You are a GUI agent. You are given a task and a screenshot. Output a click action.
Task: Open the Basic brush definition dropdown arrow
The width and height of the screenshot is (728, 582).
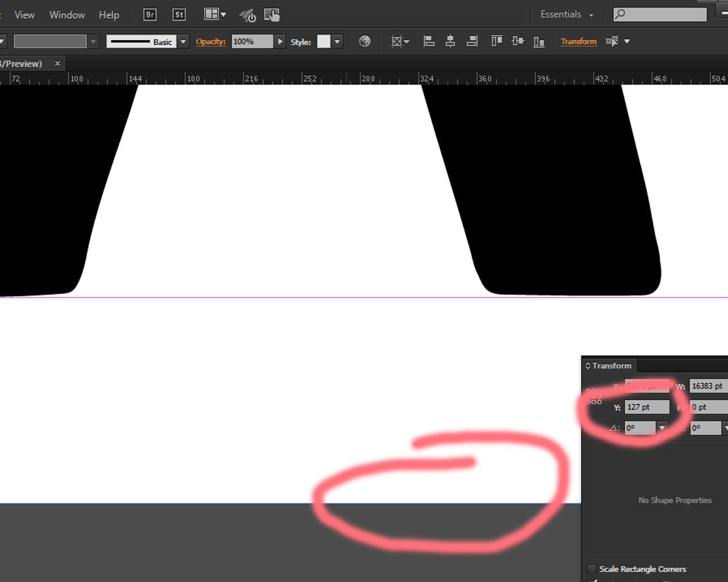coord(183,41)
